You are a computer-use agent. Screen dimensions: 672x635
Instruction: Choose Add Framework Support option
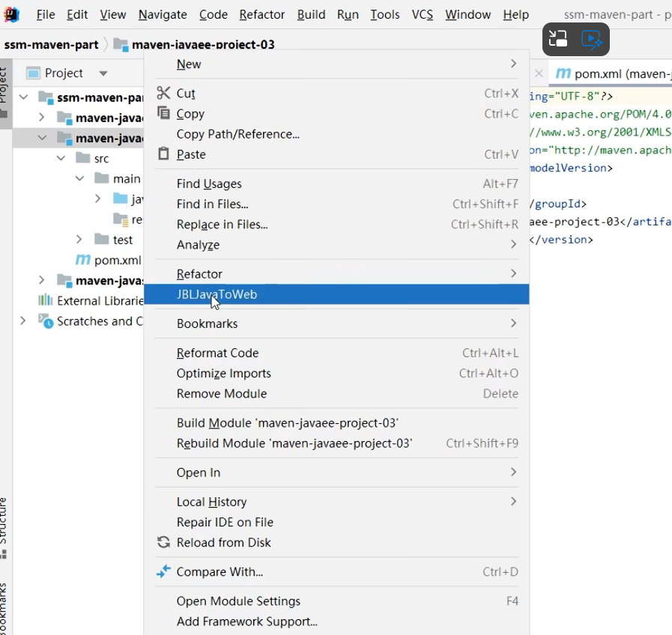tap(246, 622)
